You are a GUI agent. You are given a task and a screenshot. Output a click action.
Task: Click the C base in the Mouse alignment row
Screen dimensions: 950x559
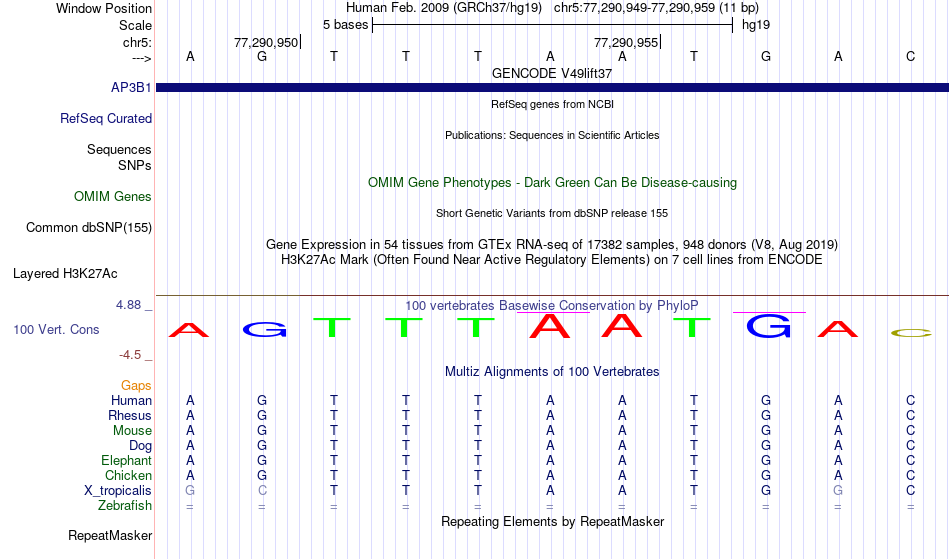point(910,431)
